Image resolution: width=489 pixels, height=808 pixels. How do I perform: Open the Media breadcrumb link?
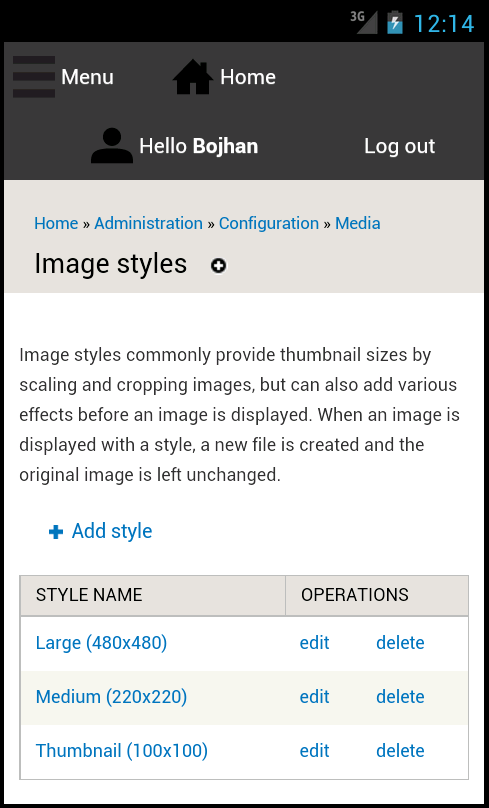[358, 223]
